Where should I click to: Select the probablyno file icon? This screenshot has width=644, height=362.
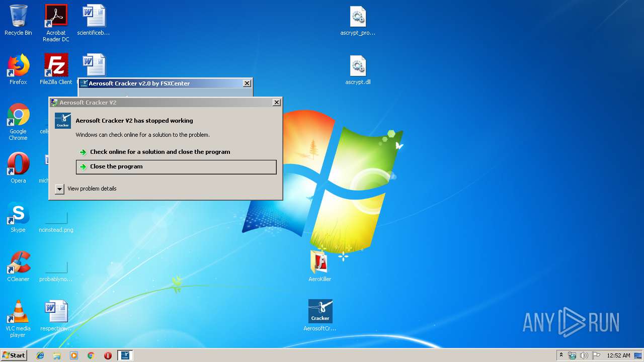[56, 270]
